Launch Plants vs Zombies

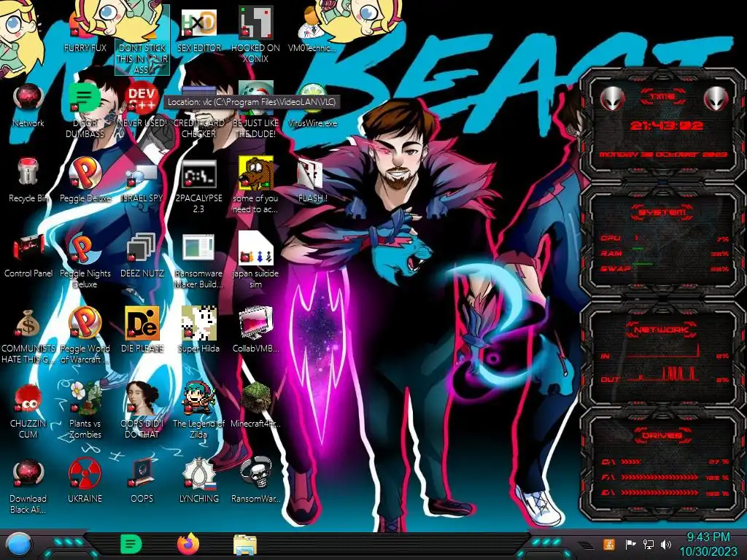tap(85, 411)
